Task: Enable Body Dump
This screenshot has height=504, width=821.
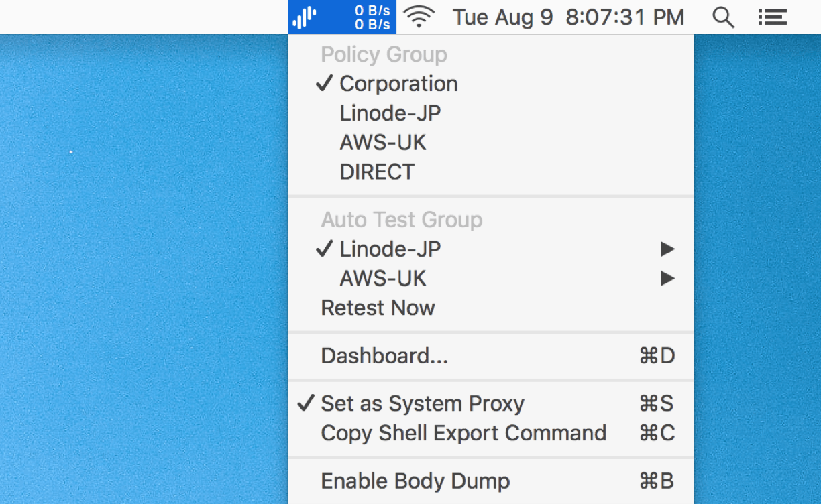Action: pyautogui.click(x=491, y=481)
